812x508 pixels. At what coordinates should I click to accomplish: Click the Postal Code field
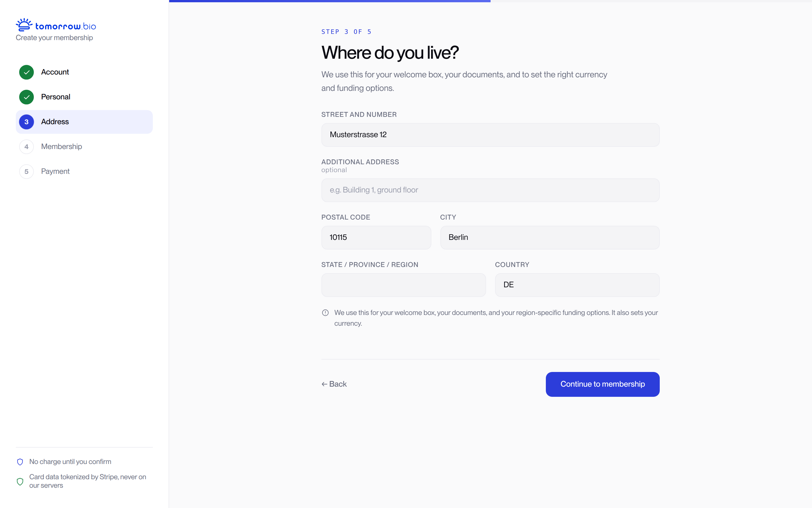pos(376,238)
